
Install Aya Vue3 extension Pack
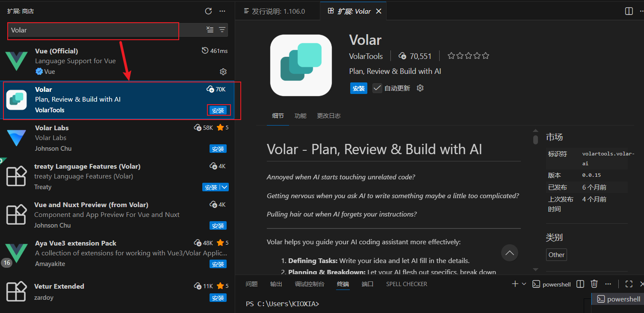pos(218,264)
